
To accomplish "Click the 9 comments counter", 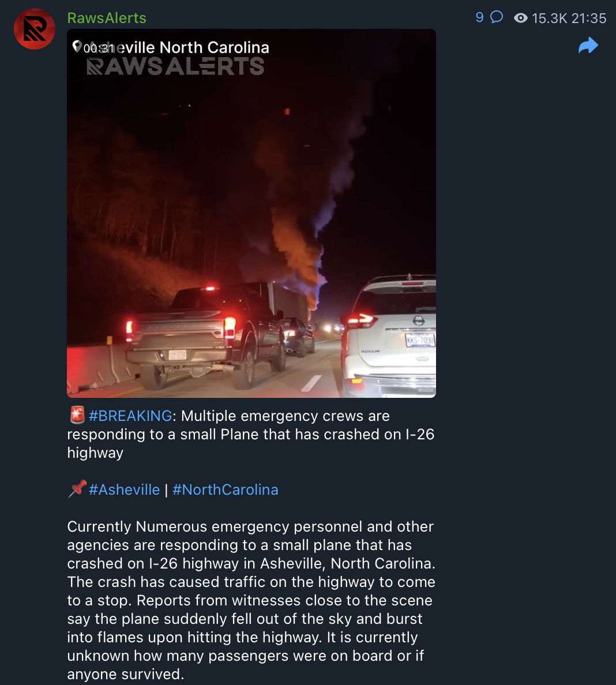I will coord(479,17).
